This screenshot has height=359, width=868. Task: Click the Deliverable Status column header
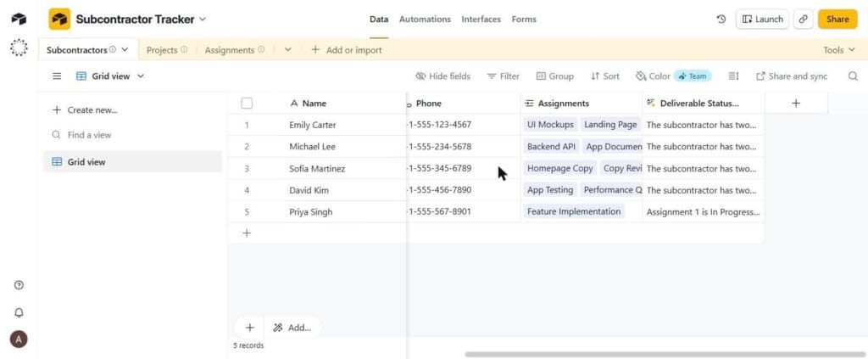tap(704, 103)
